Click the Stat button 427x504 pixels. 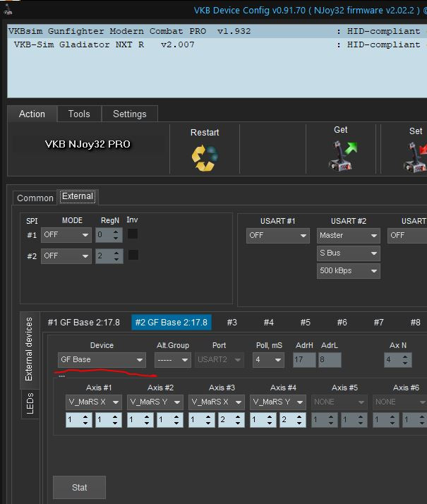(x=79, y=488)
